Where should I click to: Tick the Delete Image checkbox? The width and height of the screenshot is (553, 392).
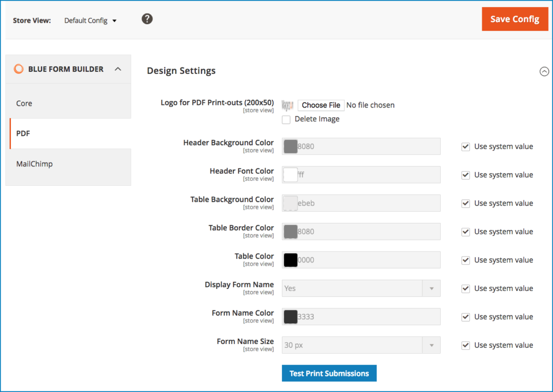[286, 119]
